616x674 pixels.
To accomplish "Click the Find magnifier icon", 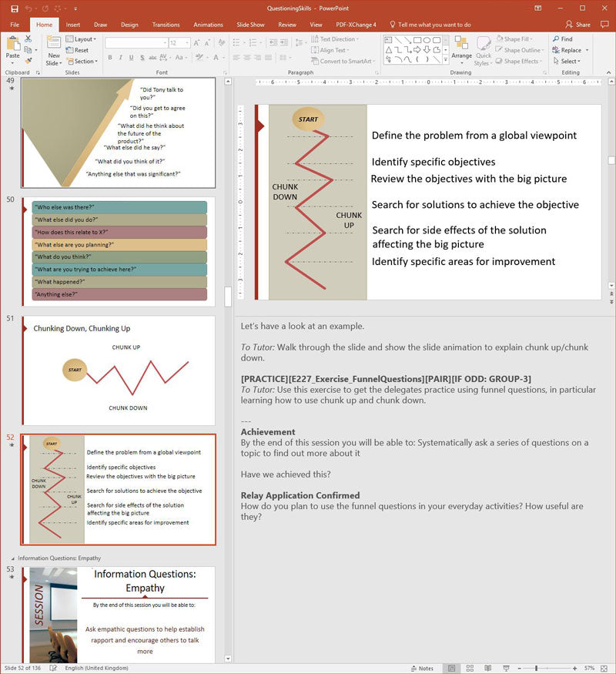I will (556, 39).
